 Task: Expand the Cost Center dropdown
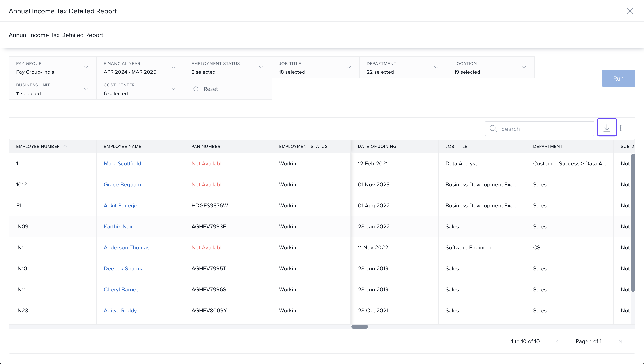[x=173, y=89]
